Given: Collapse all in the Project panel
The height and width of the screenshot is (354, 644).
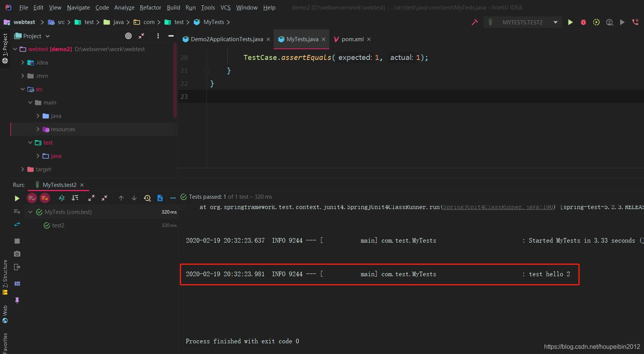Looking at the screenshot, I should 141,36.
